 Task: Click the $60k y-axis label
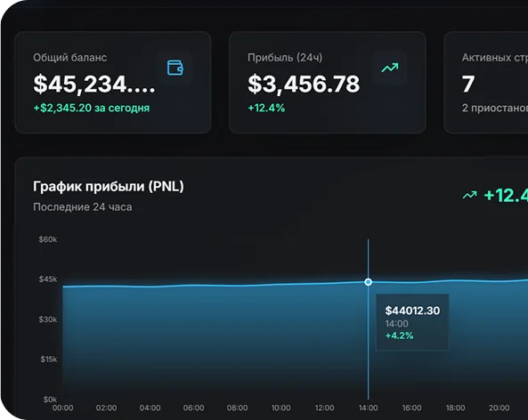coord(48,239)
